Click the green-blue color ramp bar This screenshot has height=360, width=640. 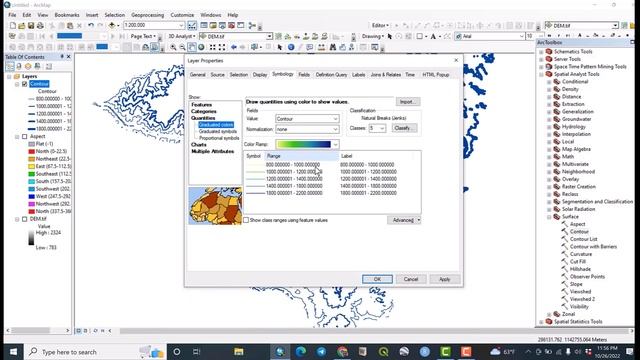(304, 144)
